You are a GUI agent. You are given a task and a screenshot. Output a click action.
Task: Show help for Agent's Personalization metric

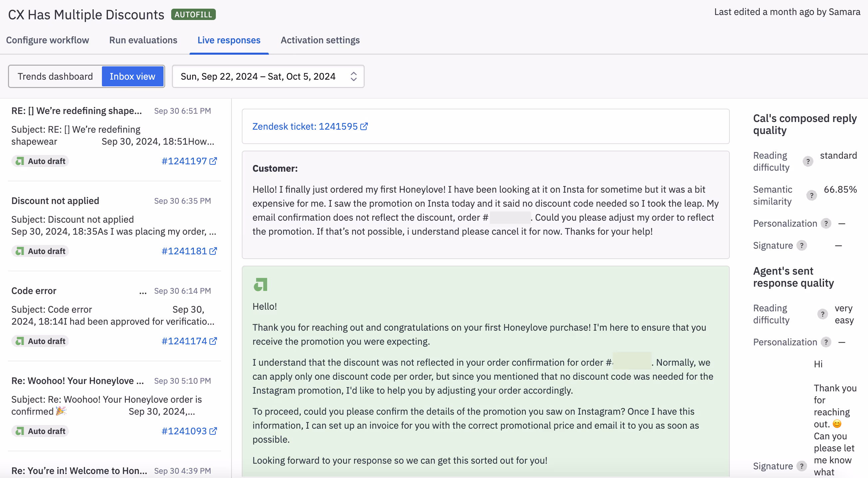(826, 342)
